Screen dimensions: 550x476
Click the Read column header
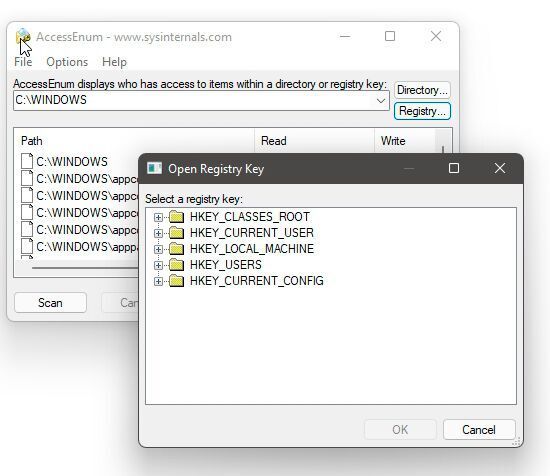point(314,141)
